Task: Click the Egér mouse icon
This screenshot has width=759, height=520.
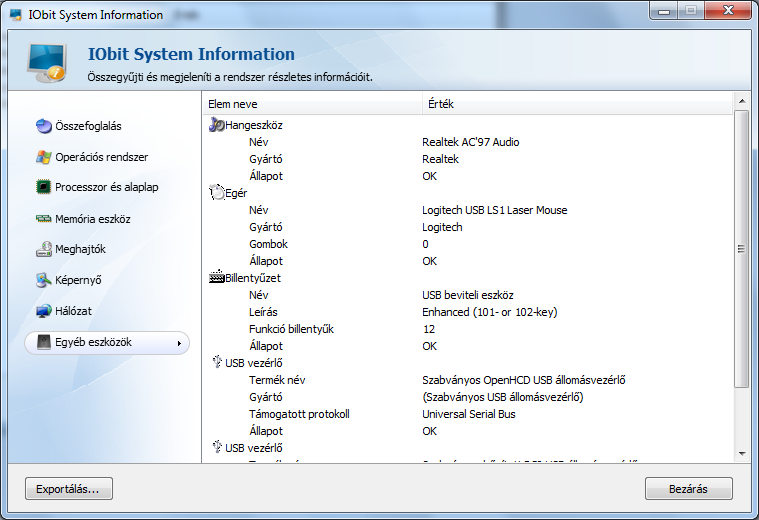Action: click(x=217, y=192)
